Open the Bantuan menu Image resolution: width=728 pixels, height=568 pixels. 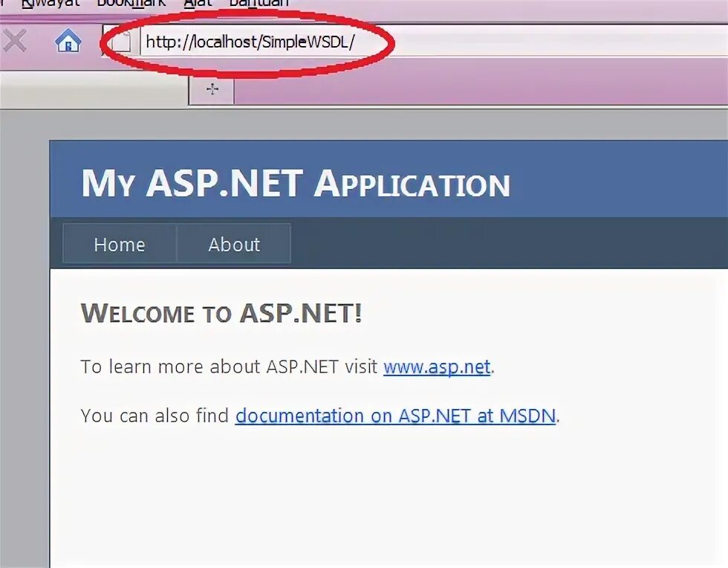point(257,3)
